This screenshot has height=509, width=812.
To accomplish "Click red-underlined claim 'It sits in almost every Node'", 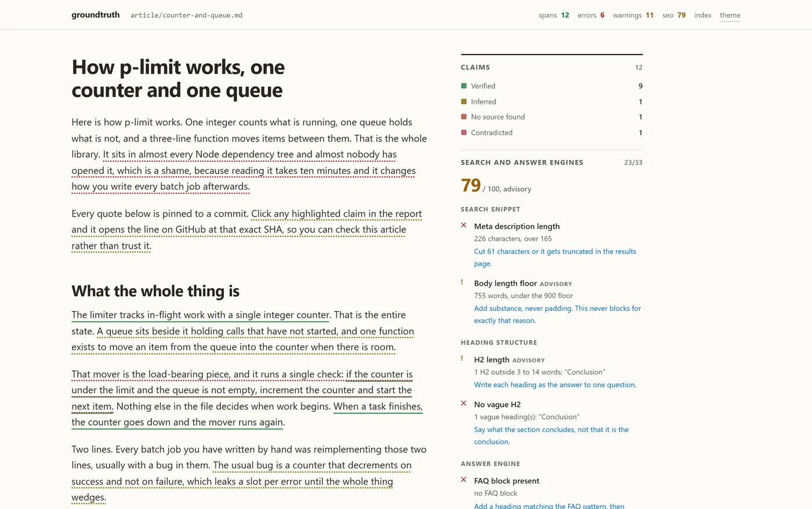I will click(244, 170).
